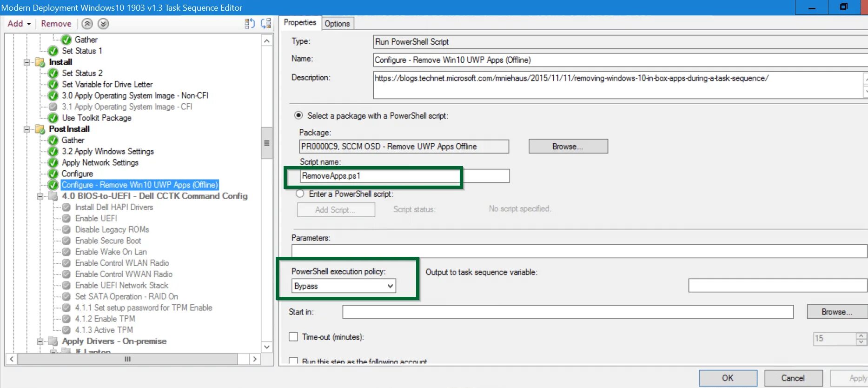The width and height of the screenshot is (868, 388).
Task: Click the green check icon of 3.0 Apply Operating System Image
Action: click(x=53, y=95)
